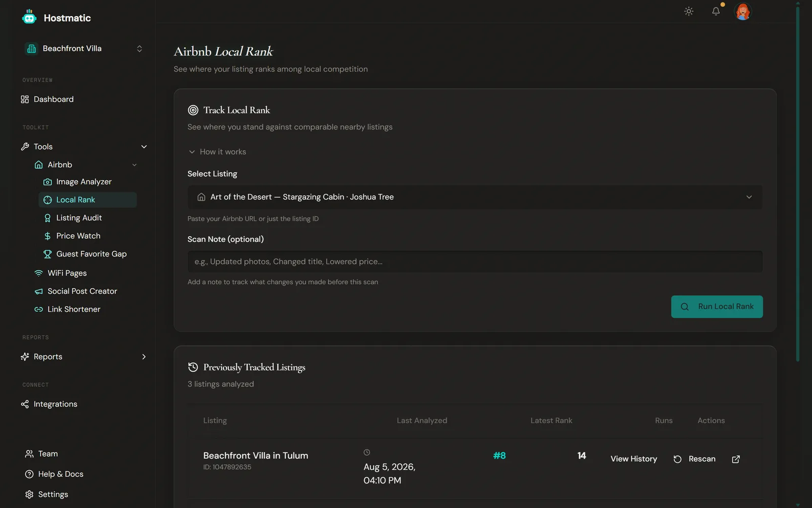Collapse the Tools section chevron
Screen dimensions: 812x508
pos(144,147)
